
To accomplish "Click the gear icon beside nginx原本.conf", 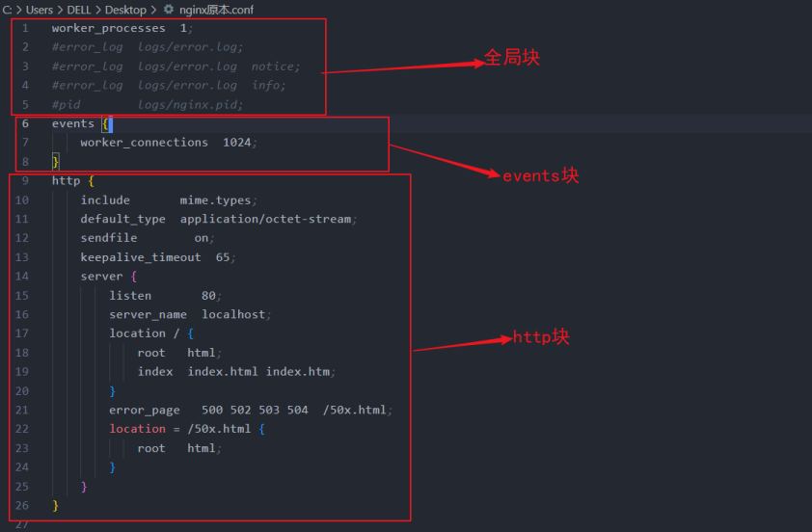I will tap(169, 10).
